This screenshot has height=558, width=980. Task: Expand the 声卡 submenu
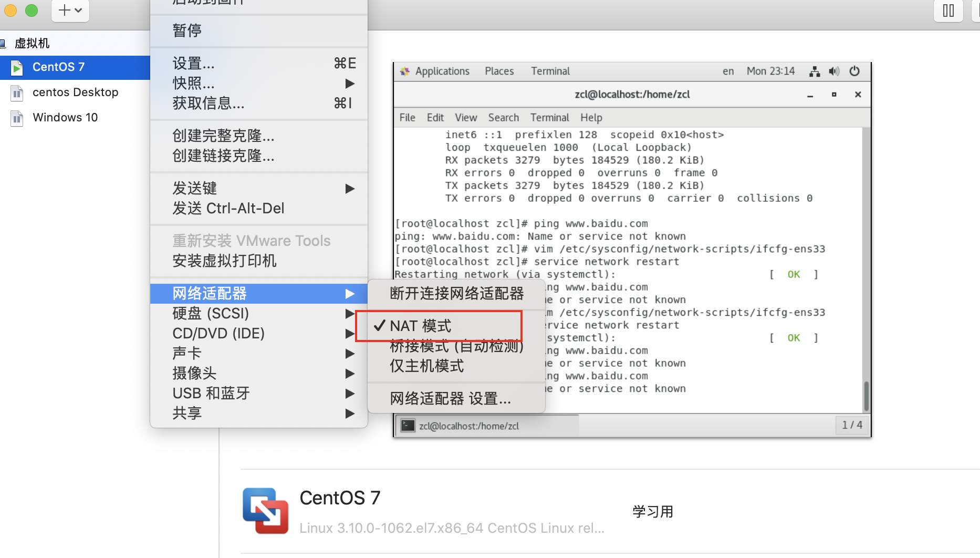coord(258,353)
